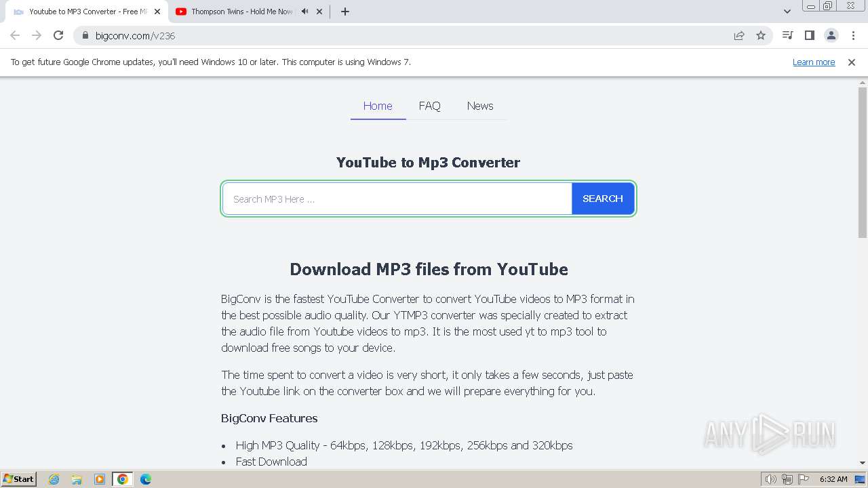868x488 pixels.
Task: Click the YouTube to Mp3 Converter heading
Action: pos(428,163)
